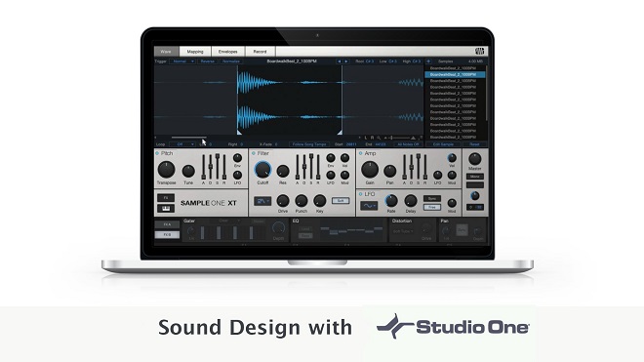Click the Edit Sample button
Screen dimensions: 644x362
[x=444, y=144]
